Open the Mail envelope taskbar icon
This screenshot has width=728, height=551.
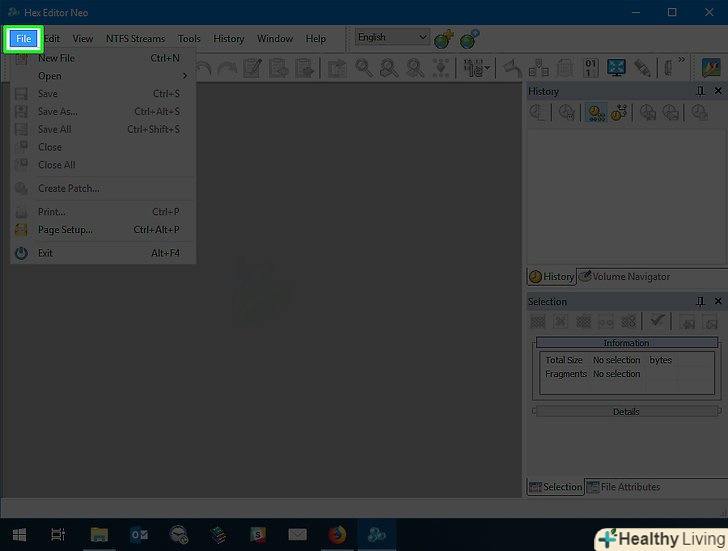[x=297, y=535]
